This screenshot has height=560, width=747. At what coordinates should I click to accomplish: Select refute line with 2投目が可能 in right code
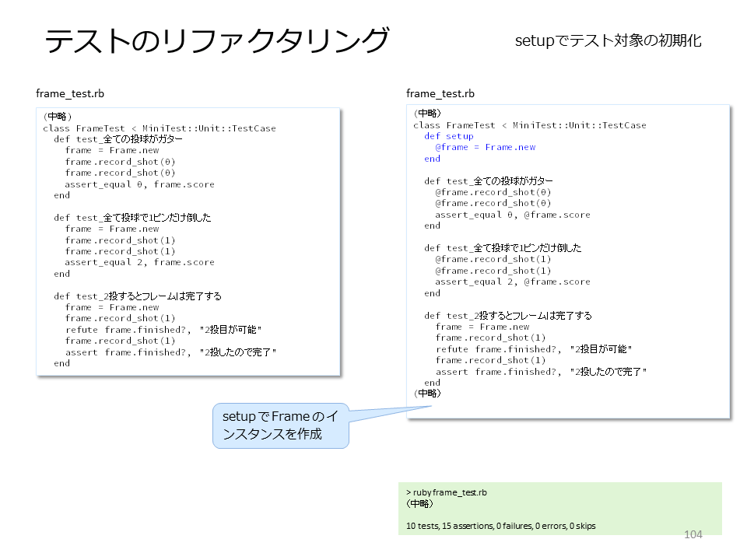click(534, 349)
